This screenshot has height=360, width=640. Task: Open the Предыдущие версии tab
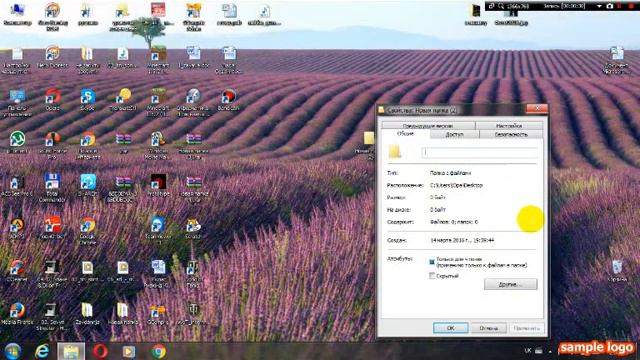click(428, 126)
